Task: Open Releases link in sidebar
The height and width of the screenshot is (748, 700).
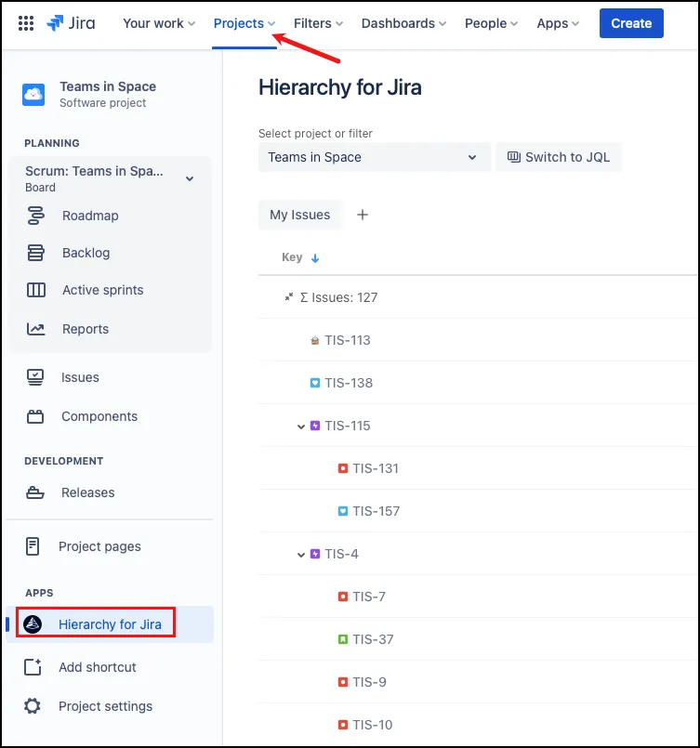Action: click(87, 492)
